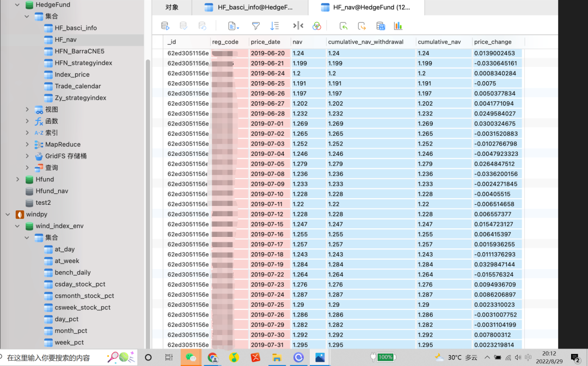588x366 pixels.
Task: Click the Begin Transaction toolbar icon
Action: point(165,26)
